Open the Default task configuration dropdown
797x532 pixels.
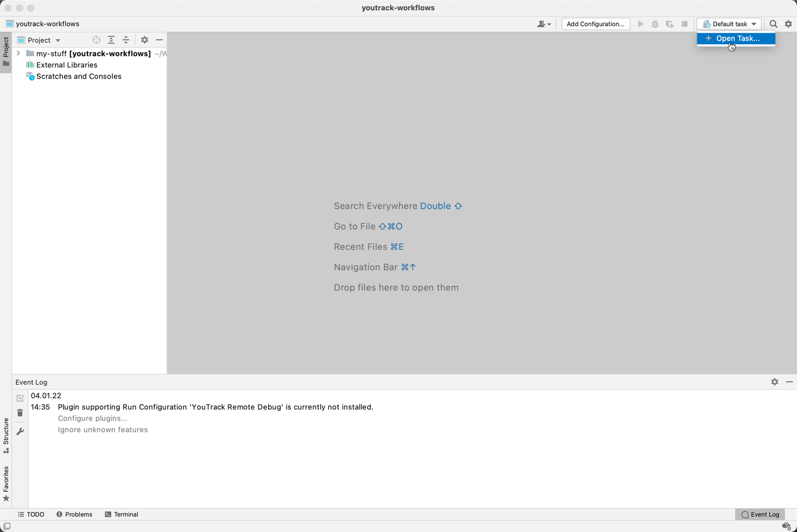(x=729, y=24)
